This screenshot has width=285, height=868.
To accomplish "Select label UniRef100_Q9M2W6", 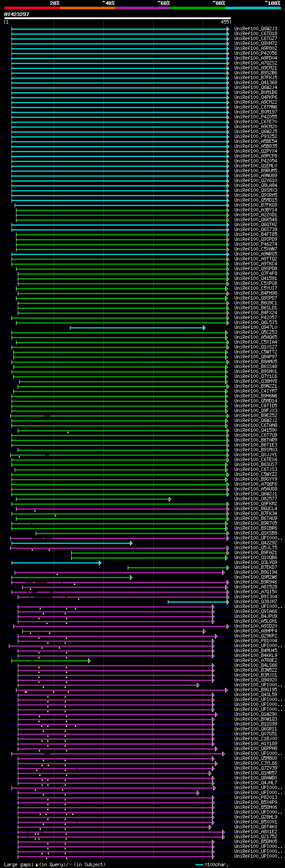I will click(256, 577).
